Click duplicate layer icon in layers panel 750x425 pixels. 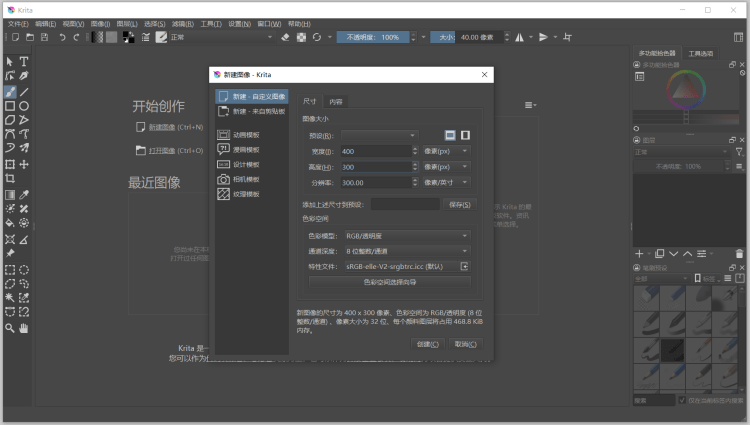click(x=660, y=254)
